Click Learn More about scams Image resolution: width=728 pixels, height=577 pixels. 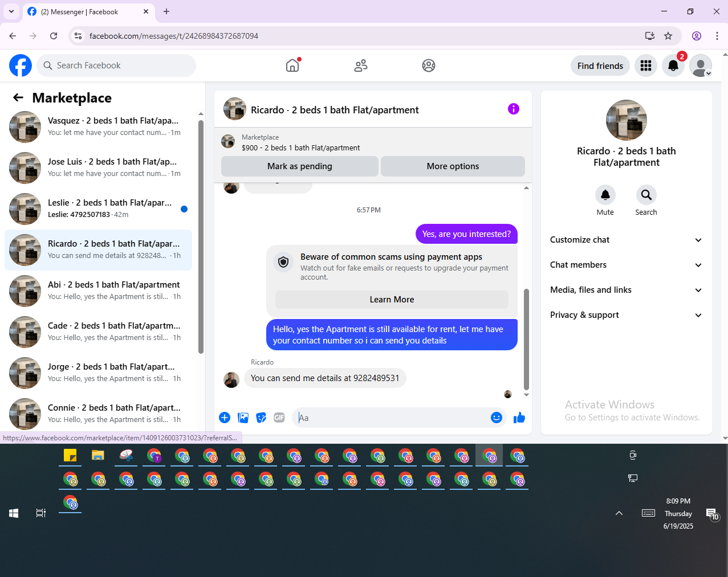392,300
